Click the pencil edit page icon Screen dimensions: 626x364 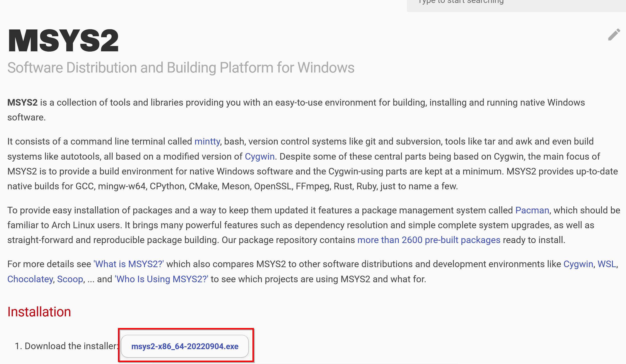pos(614,35)
